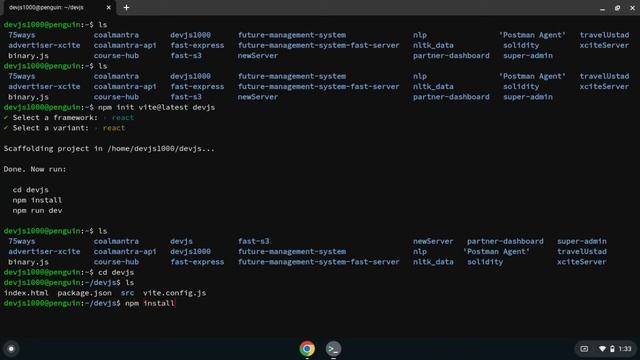Open the ChromeOS launcher button

pyautogui.click(x=11, y=349)
